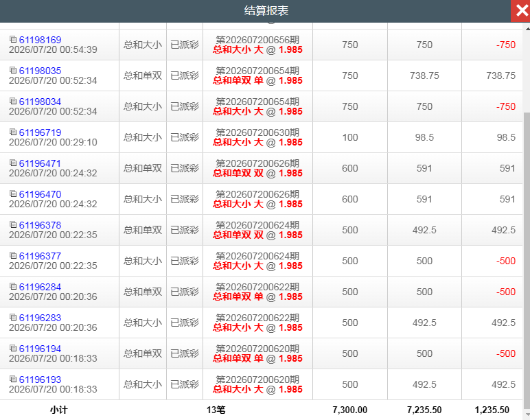Viewport: 530px width, 420px height.
Task: Click the scrollbar down arrow
Action: [527, 415]
